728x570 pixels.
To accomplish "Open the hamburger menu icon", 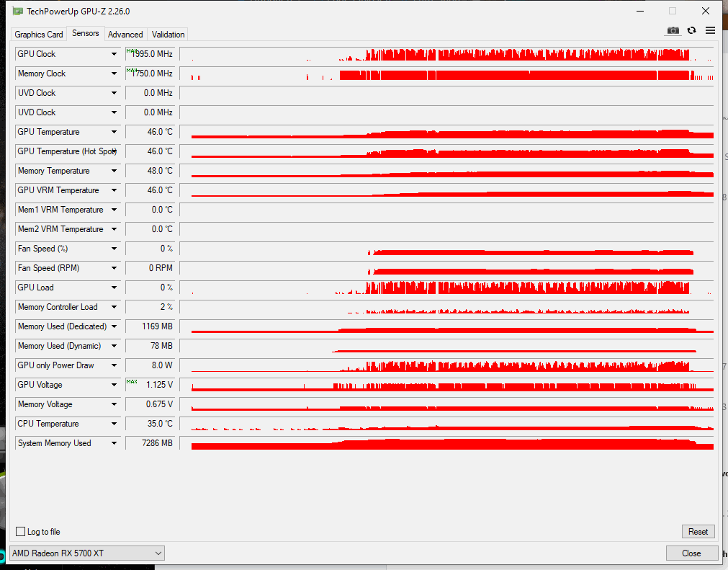I will (710, 30).
